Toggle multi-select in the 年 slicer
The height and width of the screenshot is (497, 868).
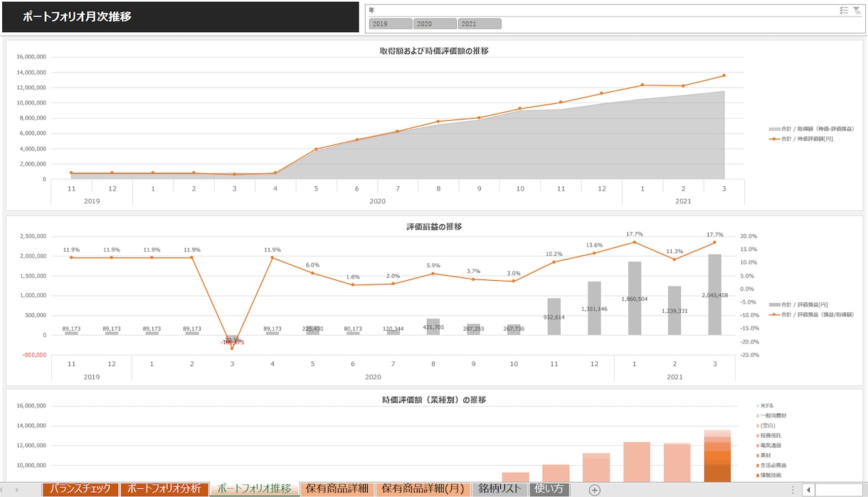point(844,10)
